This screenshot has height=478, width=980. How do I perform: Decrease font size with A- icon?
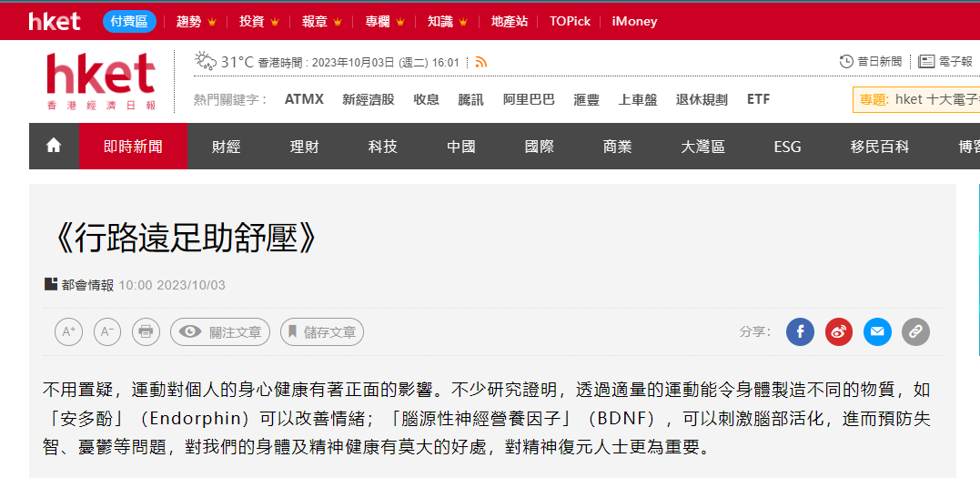[x=107, y=332]
